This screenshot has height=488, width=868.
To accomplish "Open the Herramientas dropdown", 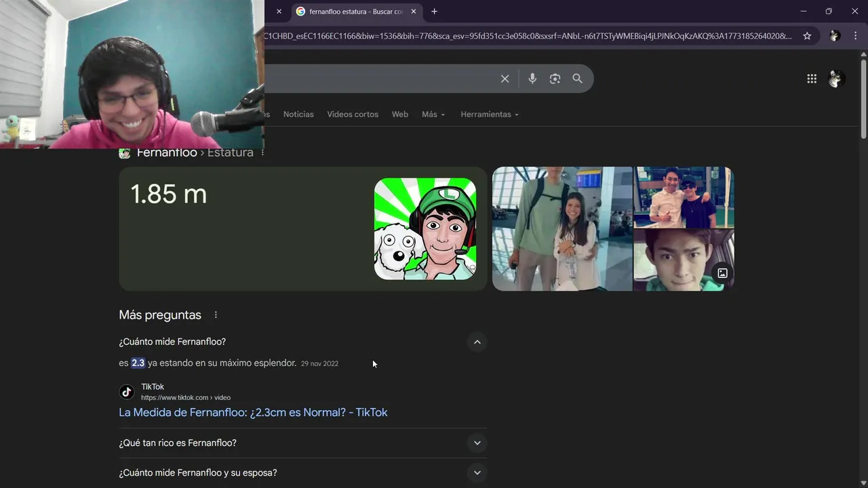I will click(490, 115).
